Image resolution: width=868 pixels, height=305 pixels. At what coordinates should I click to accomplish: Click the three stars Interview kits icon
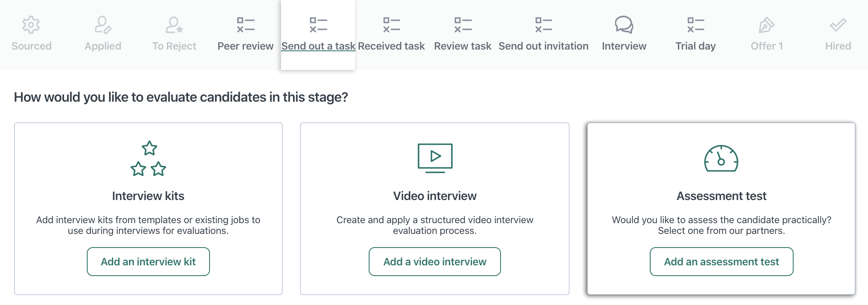point(148,159)
